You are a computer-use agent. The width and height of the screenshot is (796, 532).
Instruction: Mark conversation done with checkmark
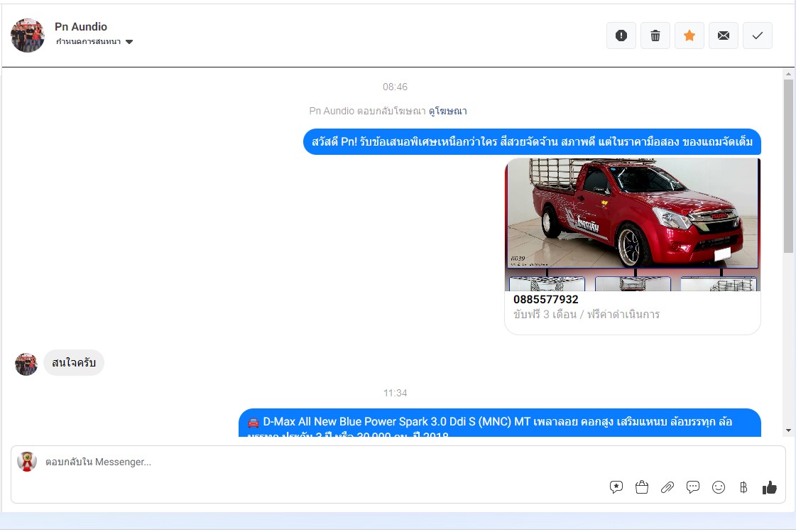click(758, 36)
